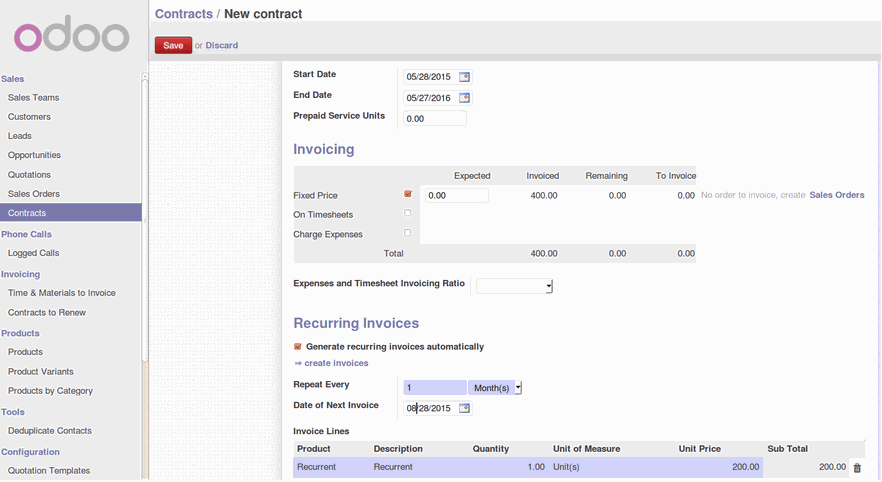Navigate to Contracts breadcrumb
882x482 pixels.
pyautogui.click(x=184, y=14)
